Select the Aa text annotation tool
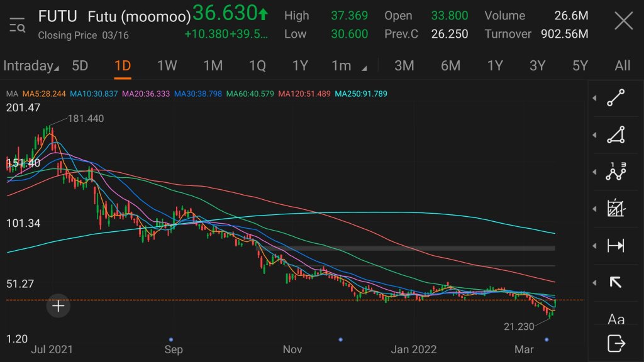644x362 pixels. [x=616, y=319]
